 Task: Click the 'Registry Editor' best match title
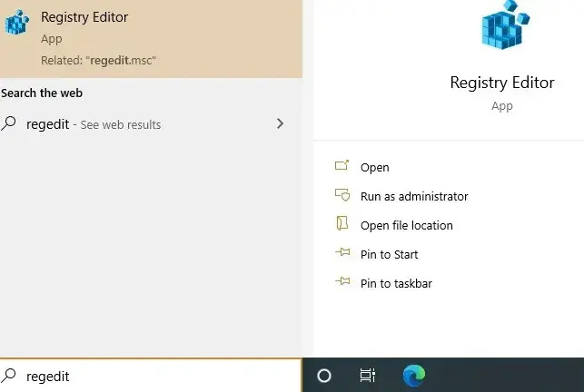tap(84, 17)
